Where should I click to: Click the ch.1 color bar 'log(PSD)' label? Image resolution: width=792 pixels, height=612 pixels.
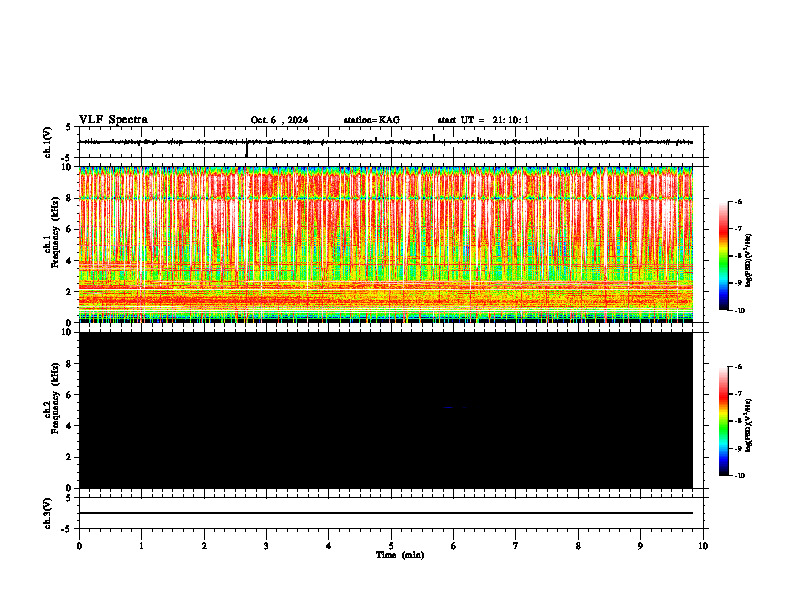[749, 260]
